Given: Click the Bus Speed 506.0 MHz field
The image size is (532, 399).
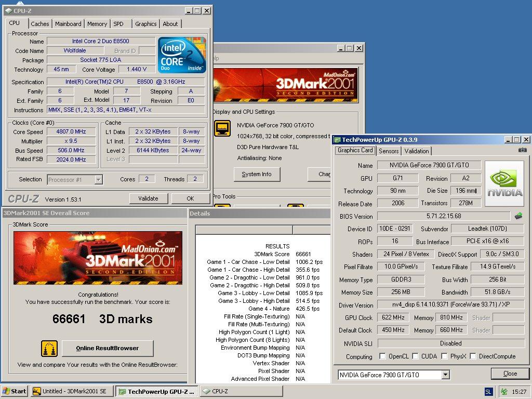Looking at the screenshot, I should (x=71, y=150).
